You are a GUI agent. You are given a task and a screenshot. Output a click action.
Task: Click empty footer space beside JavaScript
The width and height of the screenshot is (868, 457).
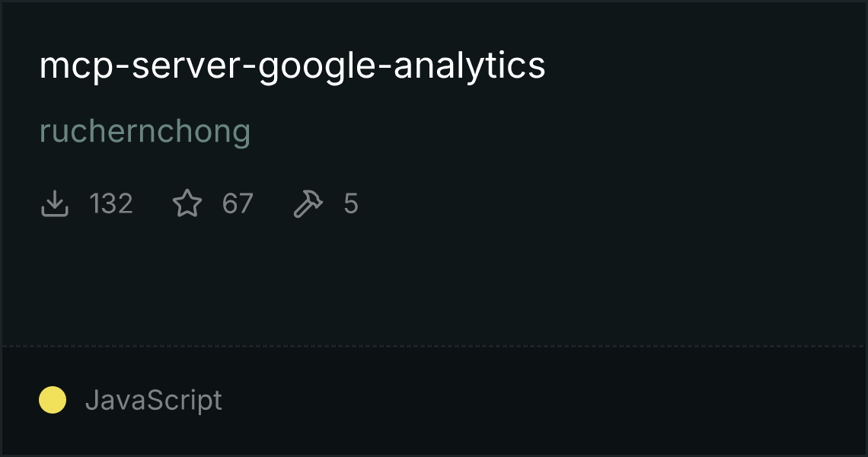[533, 400]
